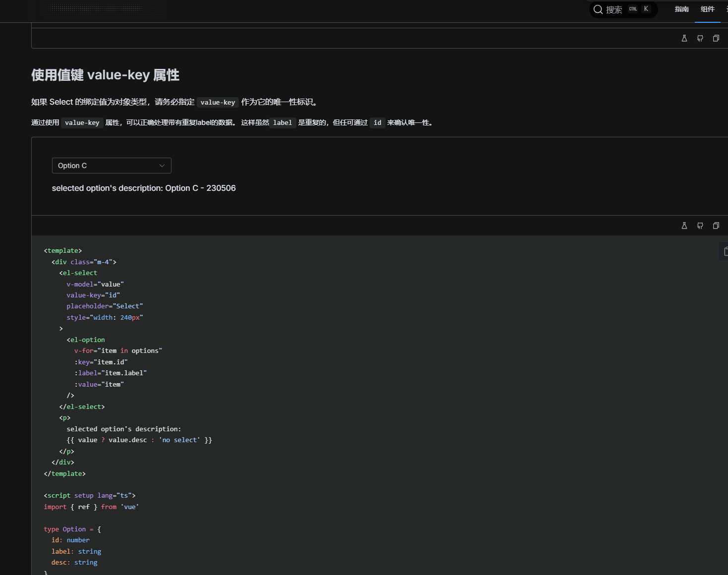Click the selected Option C value text
This screenshot has width=728, height=575.
[x=72, y=166]
